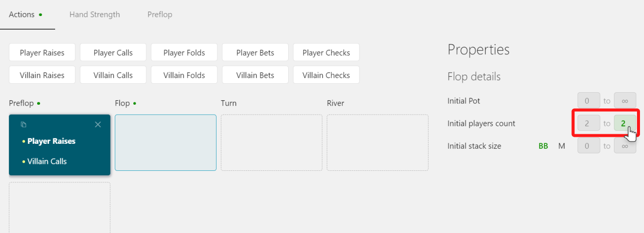
Task: Select the empty Turn action box
Action: (272, 143)
